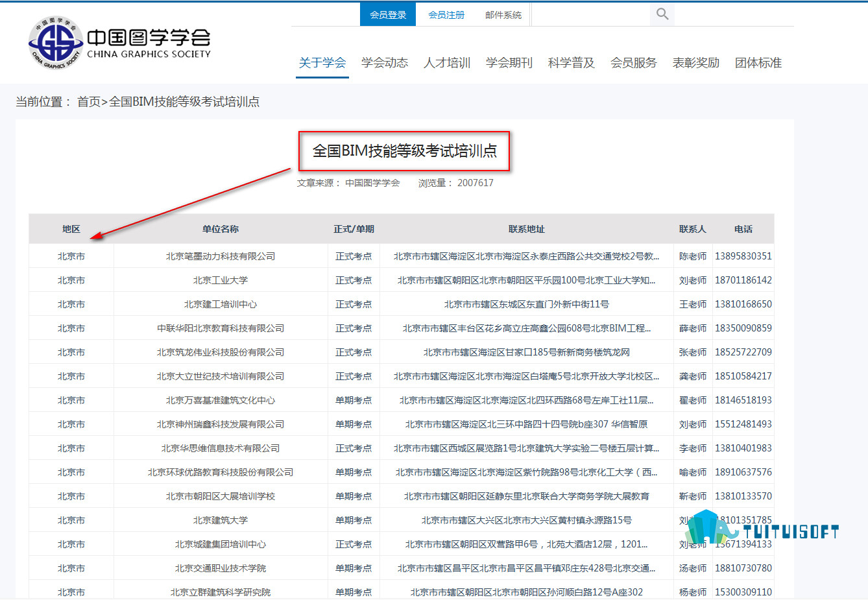Select 北京万喜基准建筑文化中心 cell

221,400
